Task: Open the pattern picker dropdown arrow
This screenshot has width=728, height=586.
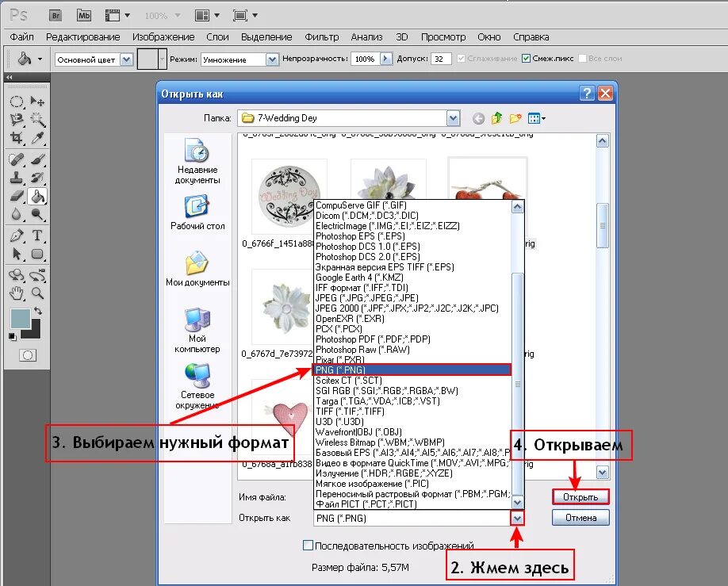Action: coord(162,59)
